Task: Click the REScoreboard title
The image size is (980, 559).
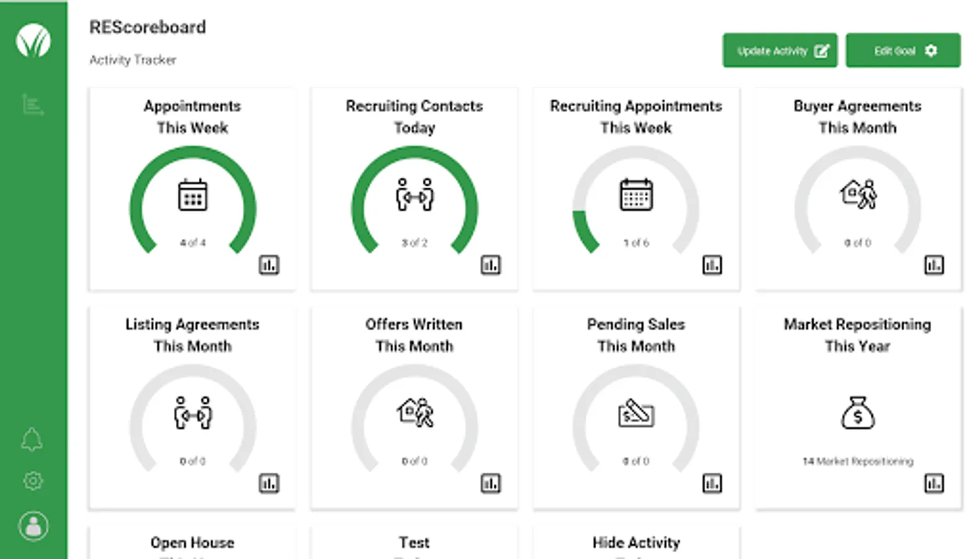Action: [x=148, y=27]
